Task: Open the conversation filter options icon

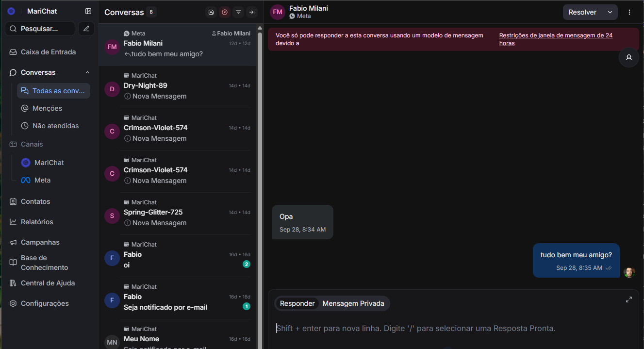Action: [238, 12]
